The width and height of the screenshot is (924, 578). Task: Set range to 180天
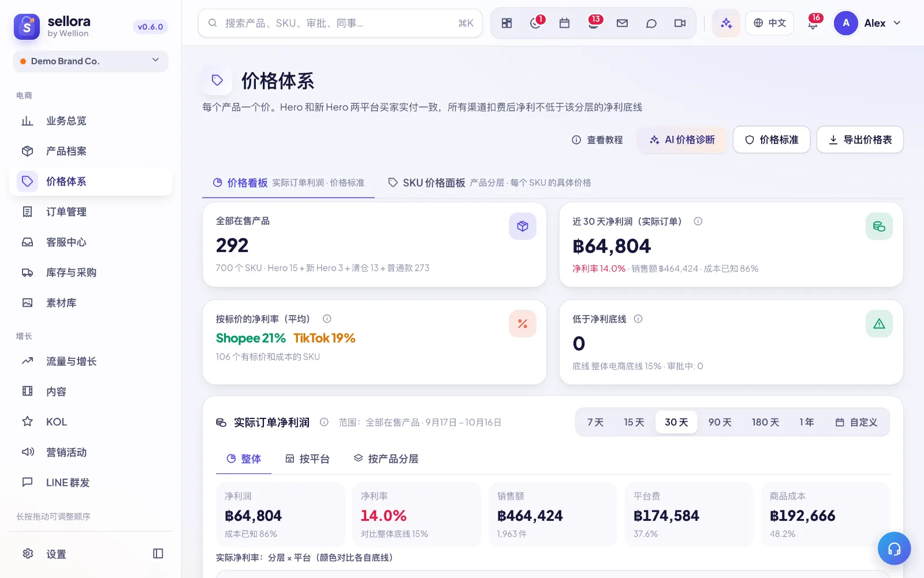765,423
